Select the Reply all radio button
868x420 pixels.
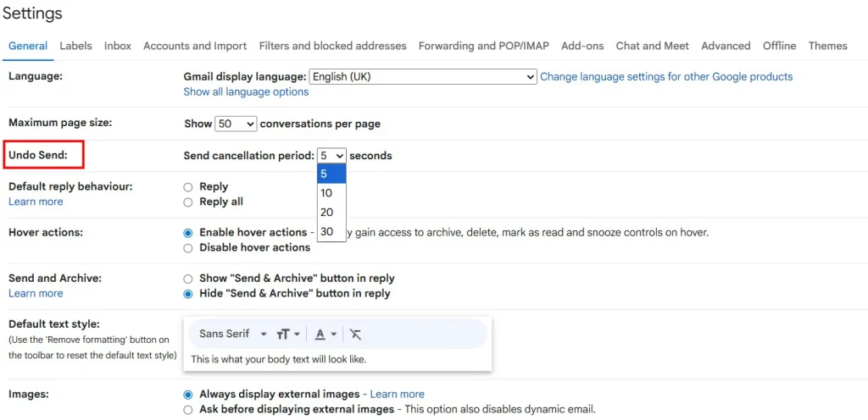point(188,202)
